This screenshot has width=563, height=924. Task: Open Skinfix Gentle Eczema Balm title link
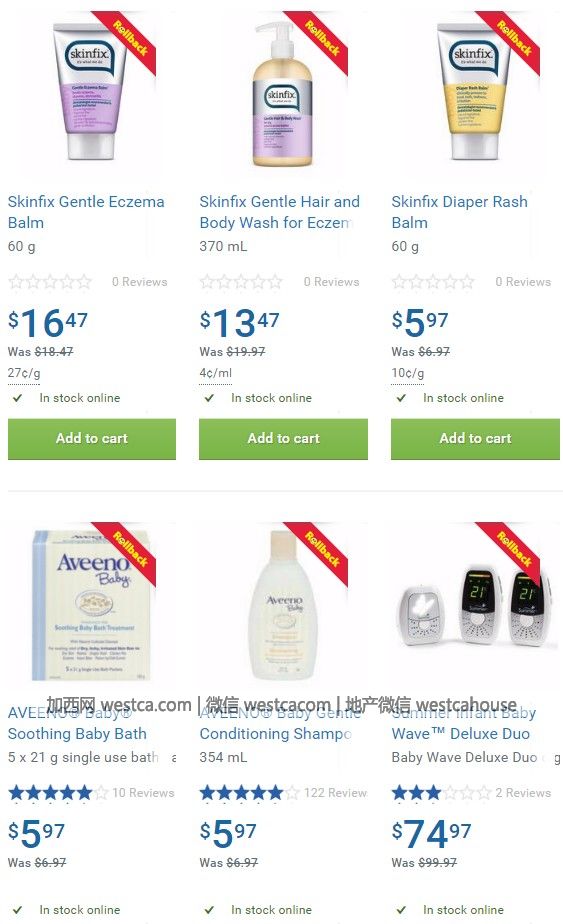(86, 212)
